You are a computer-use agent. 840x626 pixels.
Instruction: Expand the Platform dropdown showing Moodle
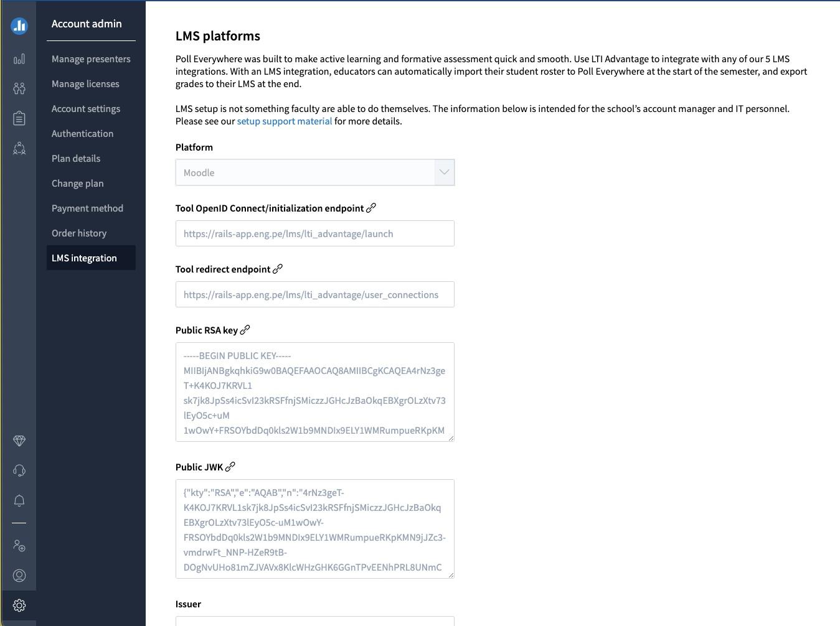point(315,172)
